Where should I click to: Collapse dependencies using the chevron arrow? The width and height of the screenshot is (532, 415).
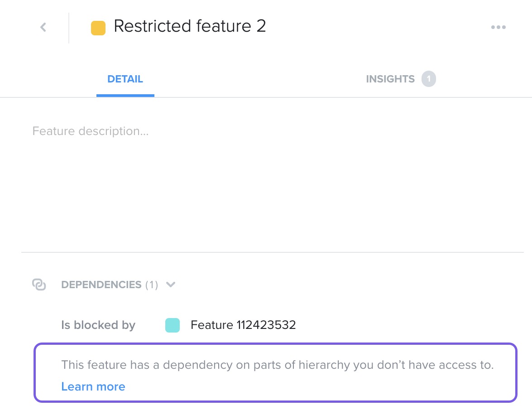(171, 285)
